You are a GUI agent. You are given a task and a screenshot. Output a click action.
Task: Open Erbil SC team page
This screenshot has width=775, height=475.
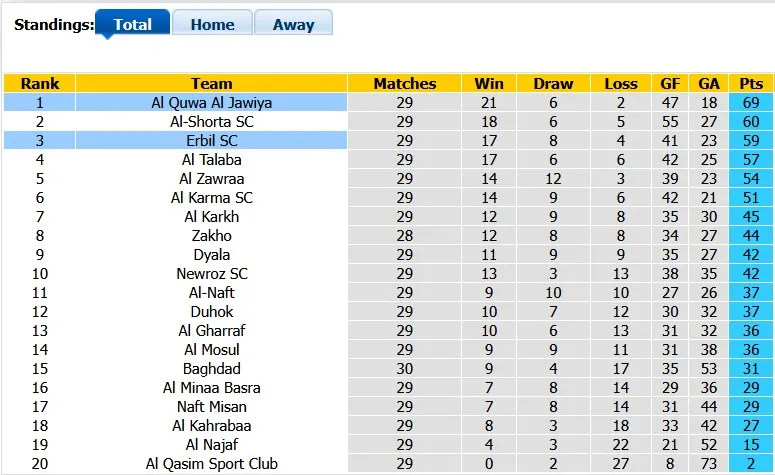[x=211, y=140]
